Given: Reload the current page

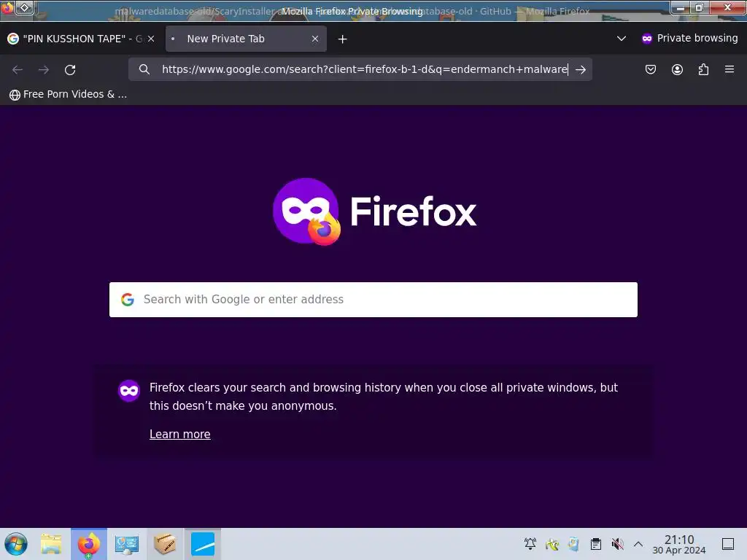Looking at the screenshot, I should tap(70, 70).
